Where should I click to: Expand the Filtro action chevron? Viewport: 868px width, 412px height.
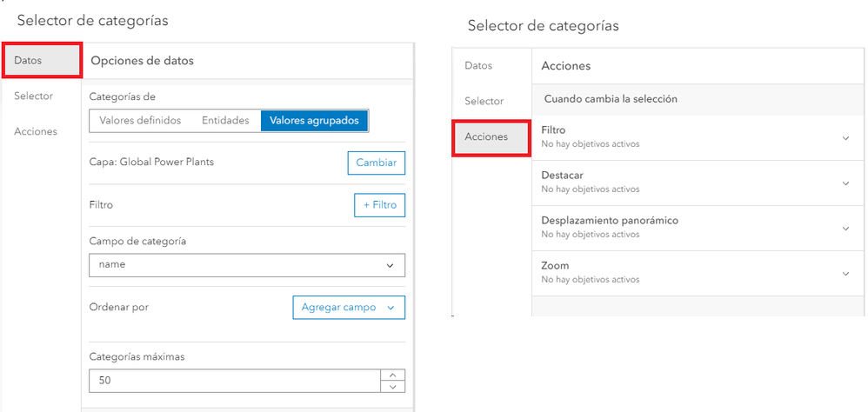[x=845, y=137]
